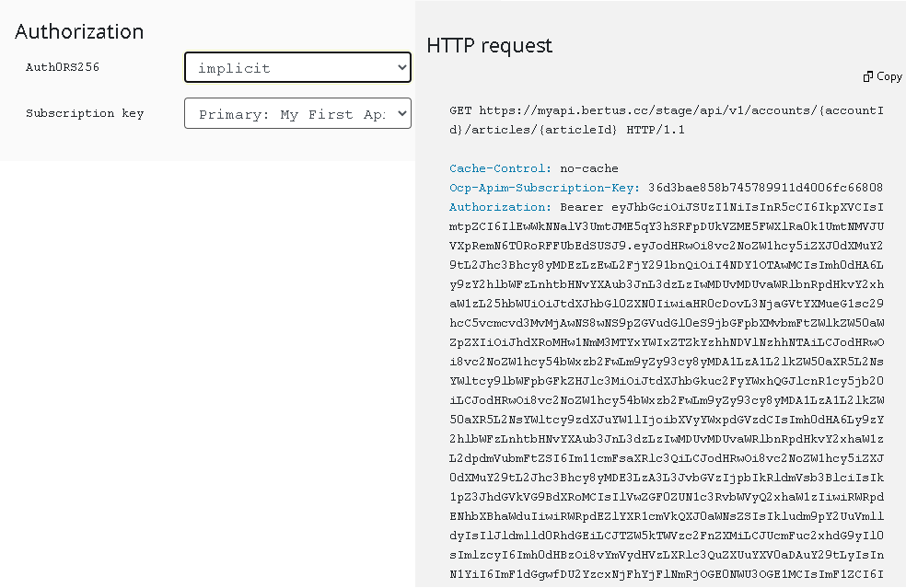Click the Ocp-Apim-Subscription-Key header name
Image resolution: width=906 pixels, height=588 pixels.
(x=544, y=188)
